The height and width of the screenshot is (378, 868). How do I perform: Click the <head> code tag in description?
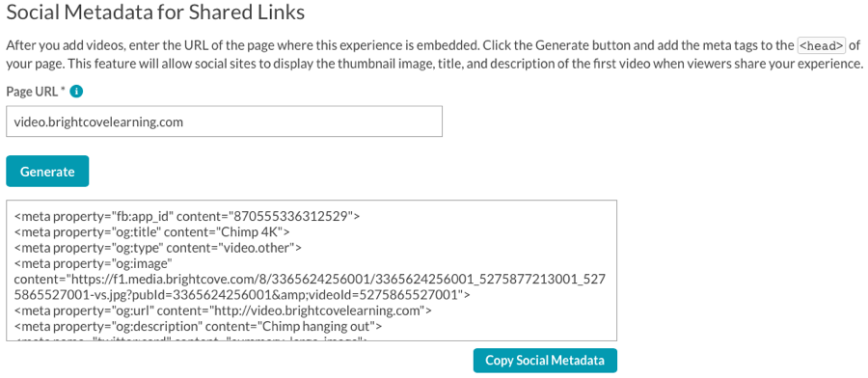(822, 45)
